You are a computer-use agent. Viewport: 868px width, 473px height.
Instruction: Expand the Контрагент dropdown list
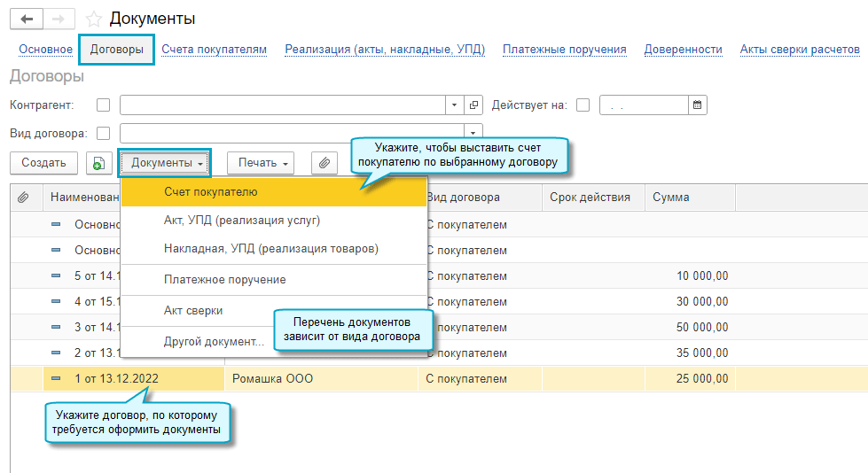[455, 105]
